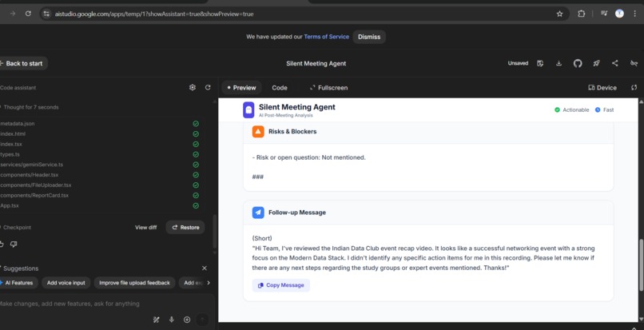Select Improve file upload feedback suggestion
This screenshot has height=330, width=644.
(134, 283)
